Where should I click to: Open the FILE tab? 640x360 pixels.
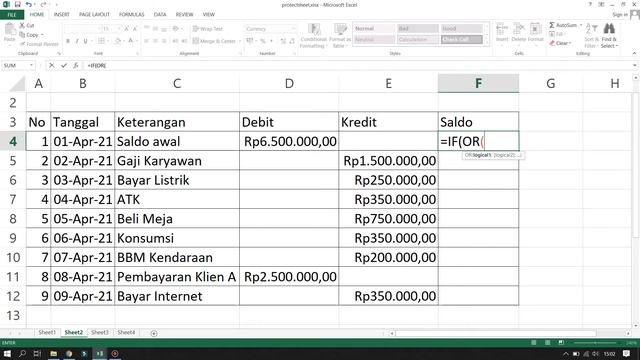(12, 15)
